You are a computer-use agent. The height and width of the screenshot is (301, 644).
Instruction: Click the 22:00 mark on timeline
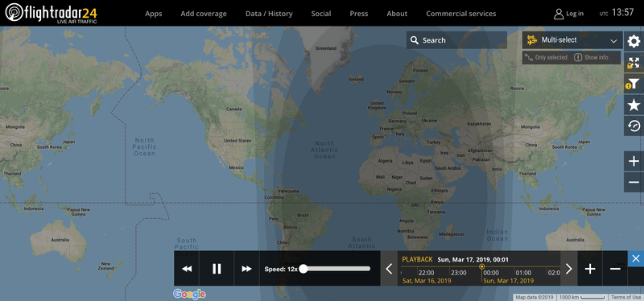coord(426,273)
